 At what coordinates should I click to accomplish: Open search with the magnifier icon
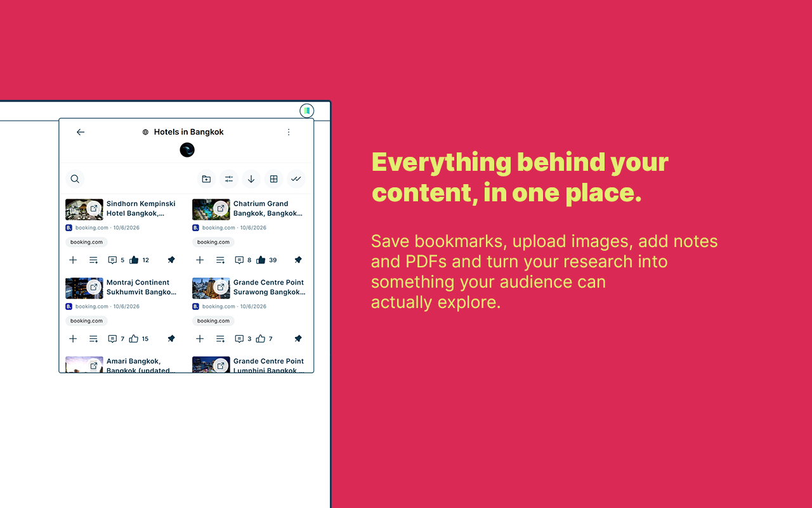[x=75, y=179]
